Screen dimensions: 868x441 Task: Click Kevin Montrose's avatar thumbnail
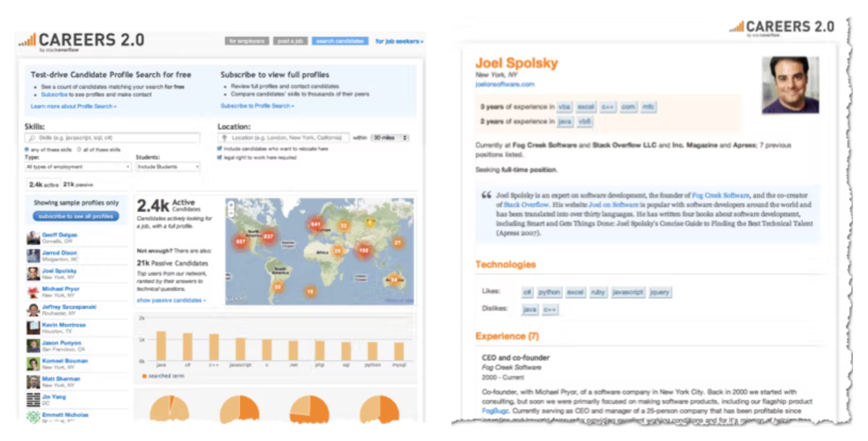click(x=33, y=328)
